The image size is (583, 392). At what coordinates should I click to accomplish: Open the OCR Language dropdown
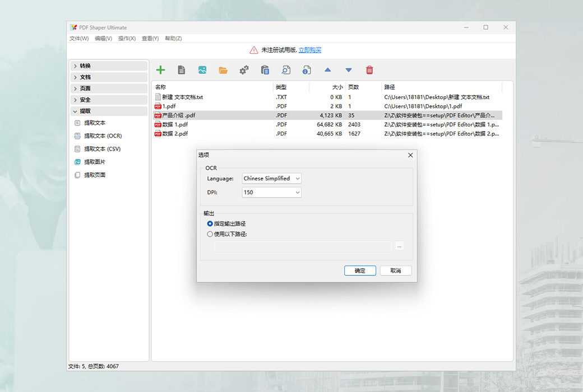pos(271,178)
